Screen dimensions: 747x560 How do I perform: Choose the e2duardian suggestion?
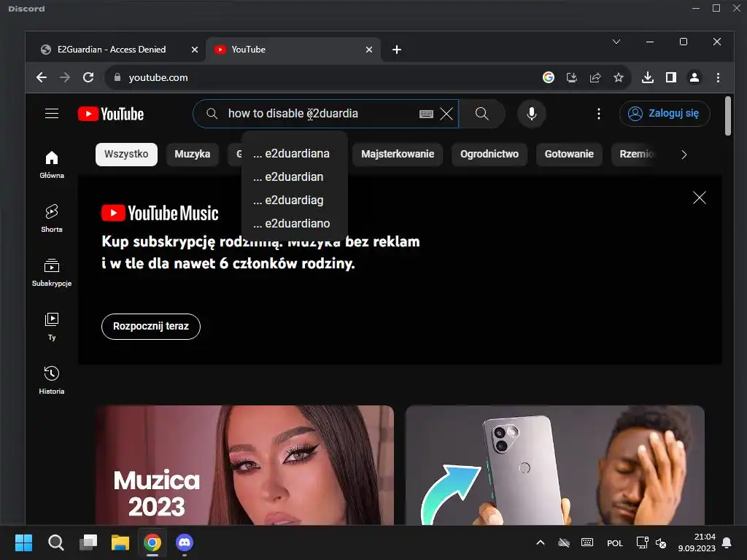(294, 176)
